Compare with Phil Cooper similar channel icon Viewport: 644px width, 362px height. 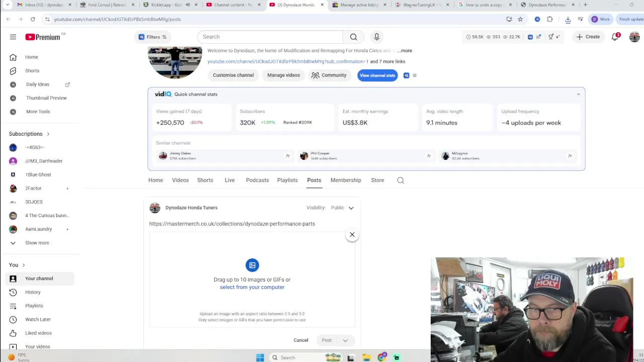click(x=429, y=156)
